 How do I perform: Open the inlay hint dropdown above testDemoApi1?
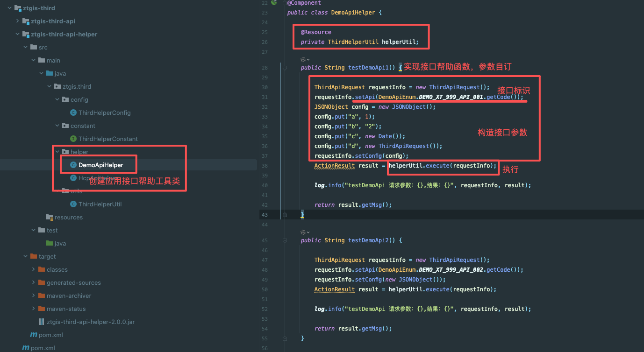pyautogui.click(x=305, y=60)
